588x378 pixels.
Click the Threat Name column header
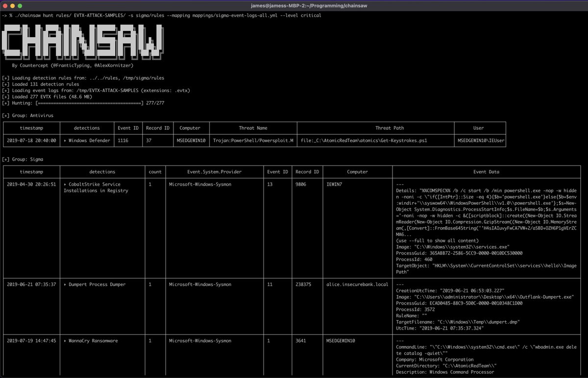click(x=253, y=128)
